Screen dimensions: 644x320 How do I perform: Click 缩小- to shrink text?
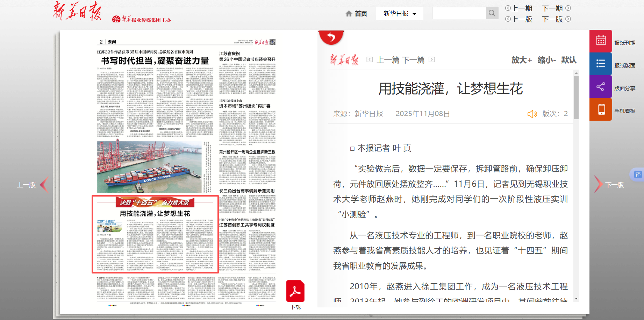click(x=546, y=60)
